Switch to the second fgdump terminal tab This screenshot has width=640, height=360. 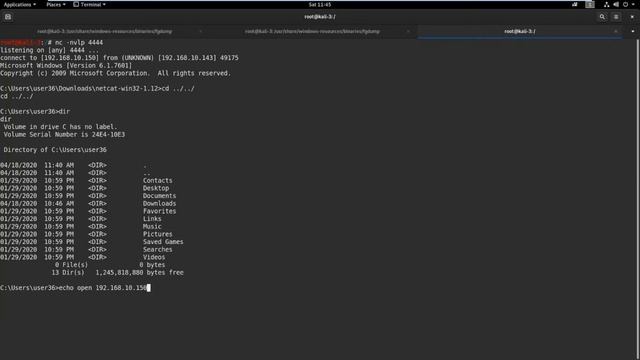tap(312, 31)
